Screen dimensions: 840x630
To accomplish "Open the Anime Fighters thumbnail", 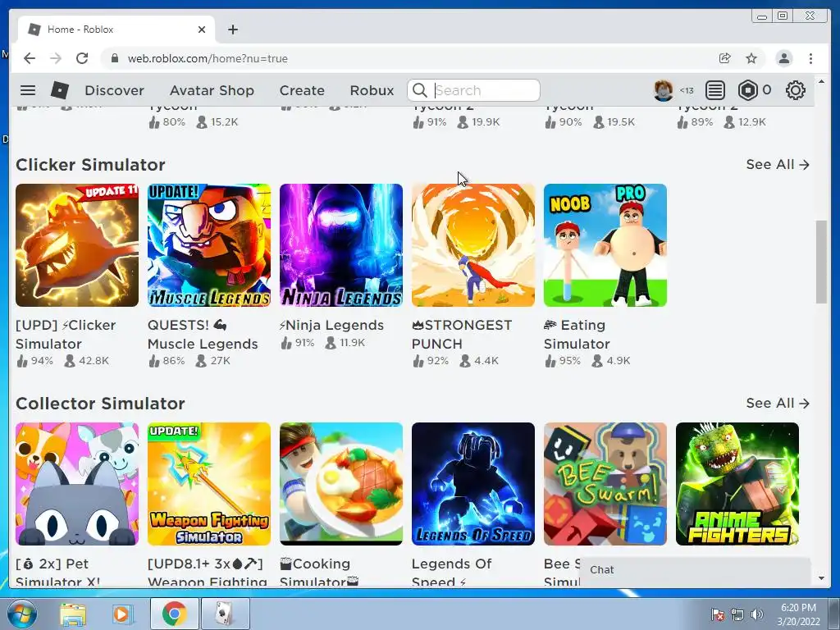I will 737,484.
